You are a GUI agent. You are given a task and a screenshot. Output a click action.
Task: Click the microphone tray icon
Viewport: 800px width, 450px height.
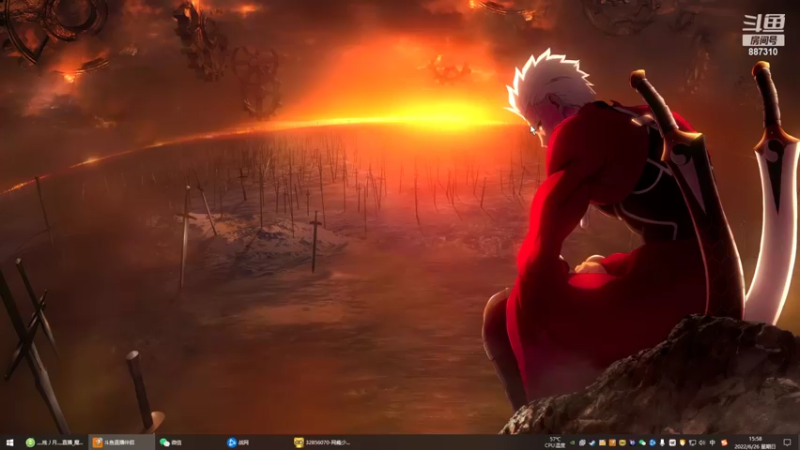662,442
